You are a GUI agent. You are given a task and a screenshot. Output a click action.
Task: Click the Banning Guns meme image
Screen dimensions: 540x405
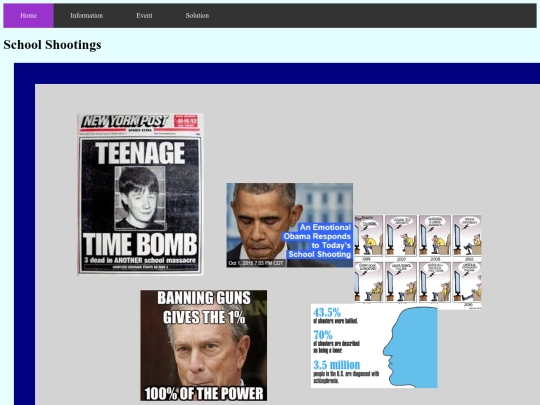(x=204, y=345)
